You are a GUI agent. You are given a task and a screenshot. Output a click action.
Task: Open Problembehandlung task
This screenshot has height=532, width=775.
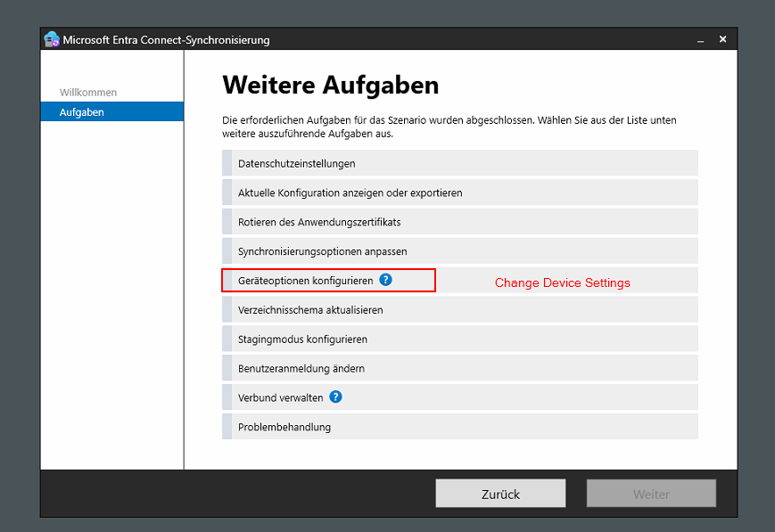point(459,427)
